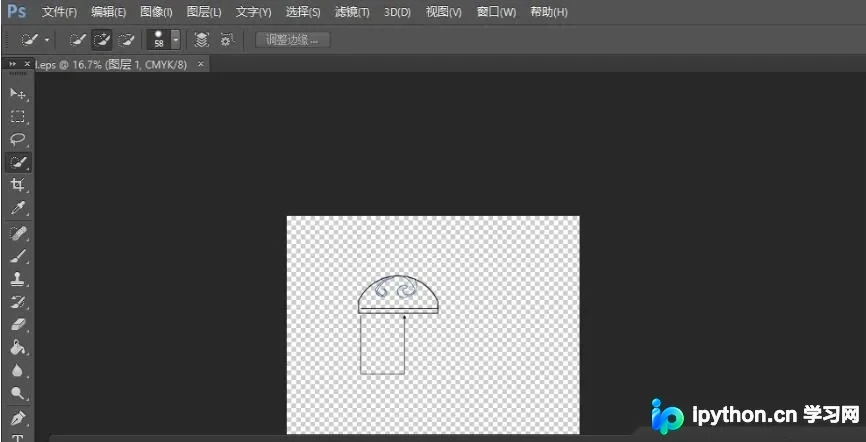Select the Blur tool
Viewport: 866px width, 442px height.
(18, 370)
